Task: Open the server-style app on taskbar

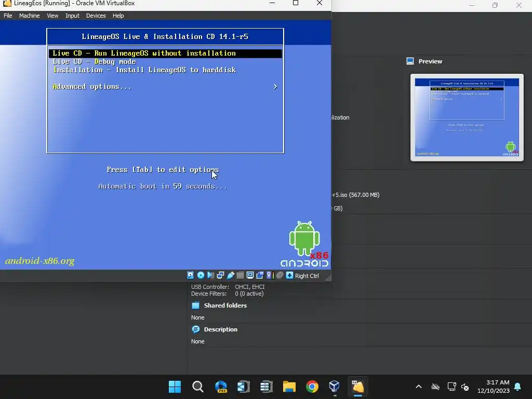Action: pyautogui.click(x=267, y=387)
